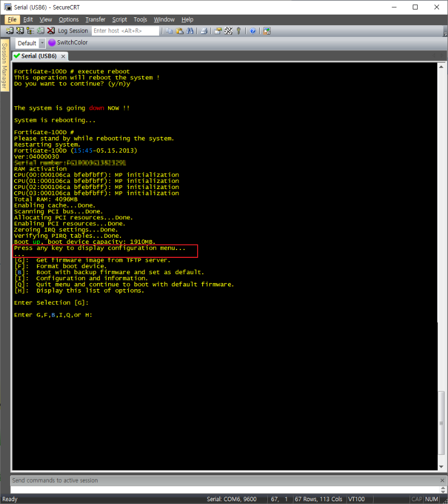Click the CAP indicator in status bar

tap(417, 499)
